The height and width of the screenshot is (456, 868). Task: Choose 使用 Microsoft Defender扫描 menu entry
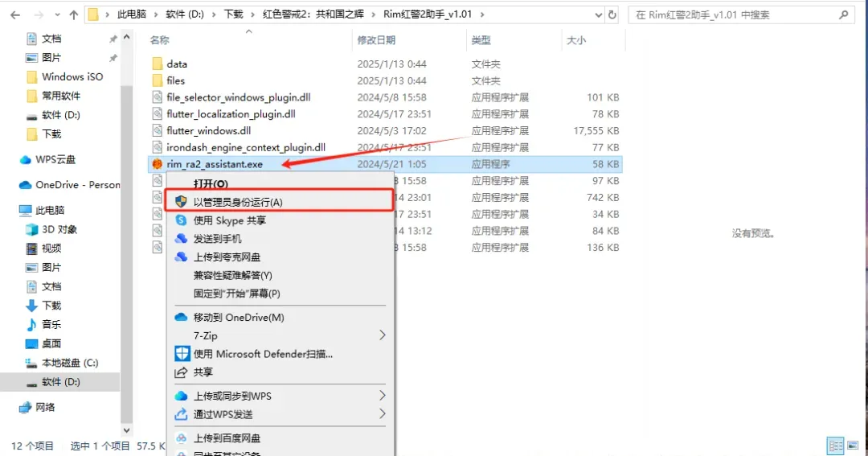click(280, 354)
